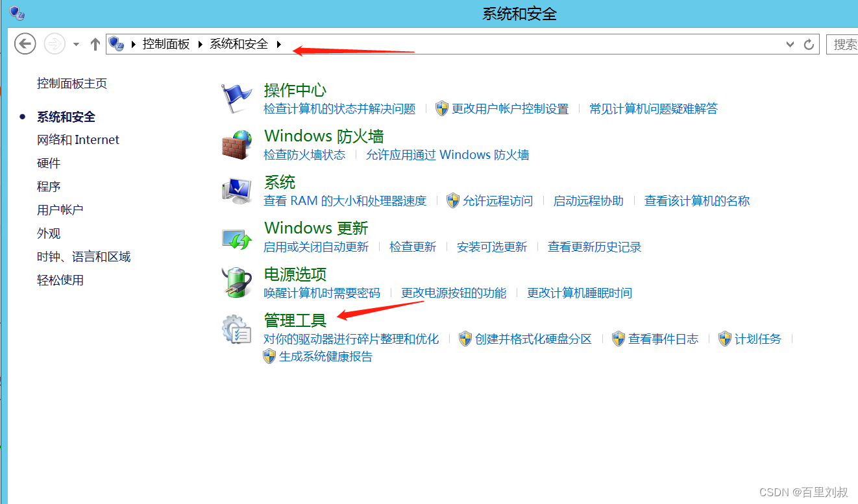Screen dimensions: 858x504
Task: Open the 操作中心 heading link
Action: [295, 90]
